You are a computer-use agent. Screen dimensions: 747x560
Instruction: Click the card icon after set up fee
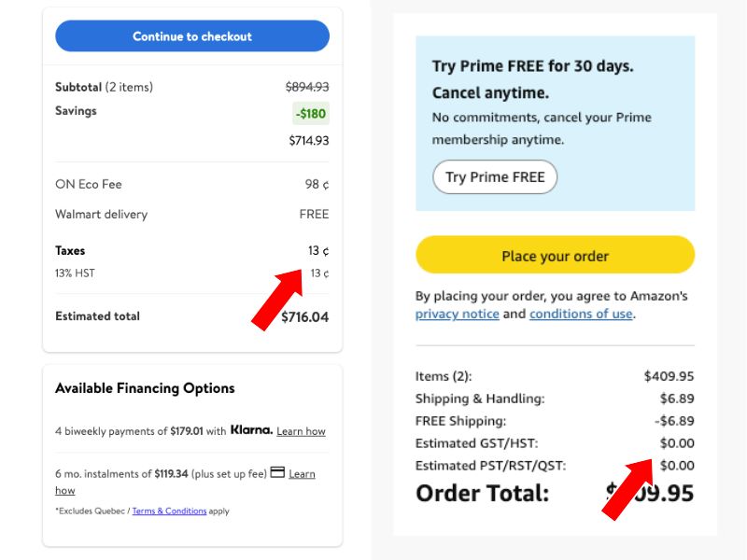[277, 472]
